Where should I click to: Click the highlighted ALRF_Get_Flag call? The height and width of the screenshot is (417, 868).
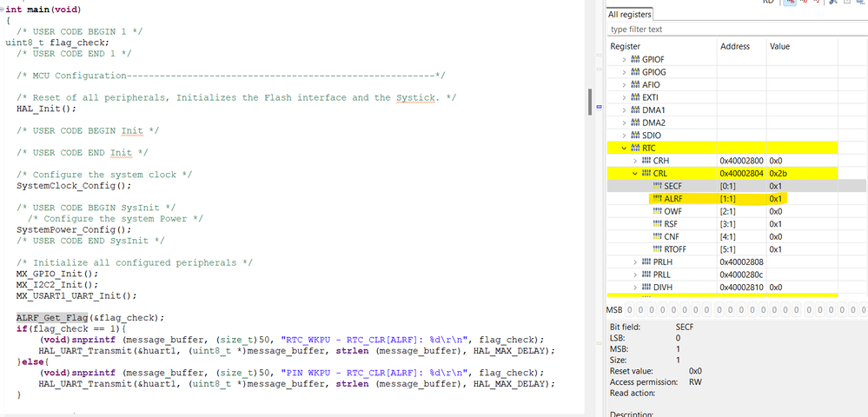[x=52, y=318]
